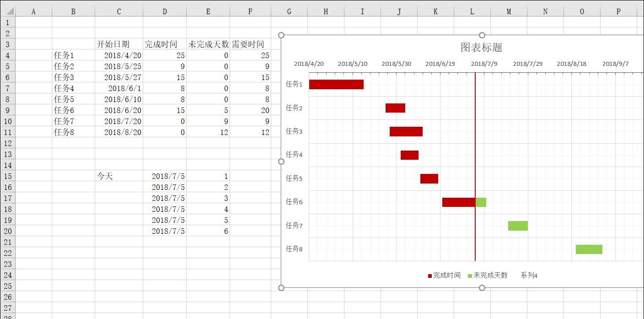
Task: Select the red bar for 任务1
Action: point(336,84)
